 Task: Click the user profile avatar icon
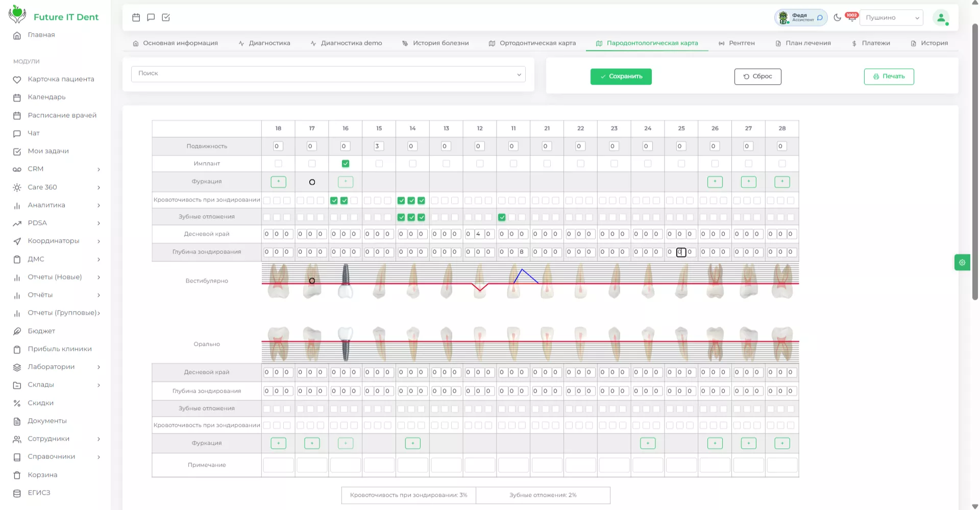(x=941, y=17)
